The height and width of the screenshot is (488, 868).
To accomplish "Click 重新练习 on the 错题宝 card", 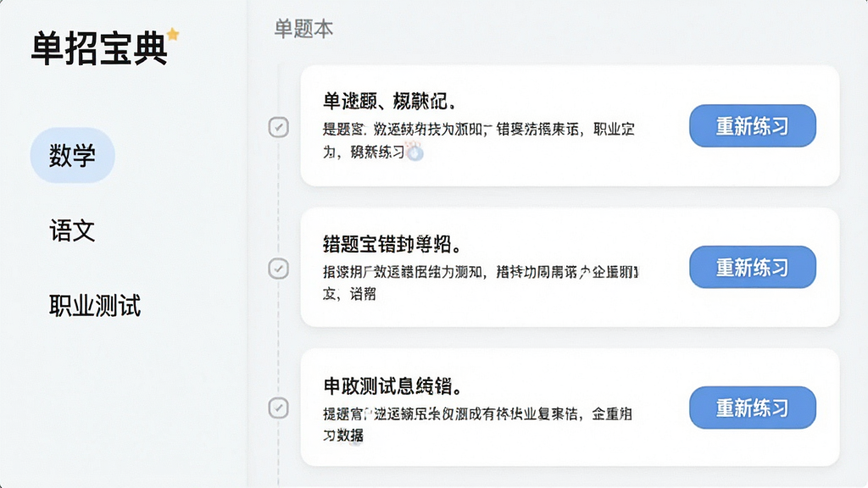I will (x=753, y=267).
